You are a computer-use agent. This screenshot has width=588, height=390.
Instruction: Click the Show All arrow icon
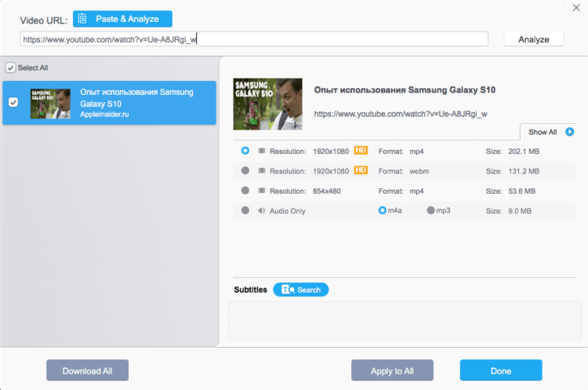click(570, 132)
